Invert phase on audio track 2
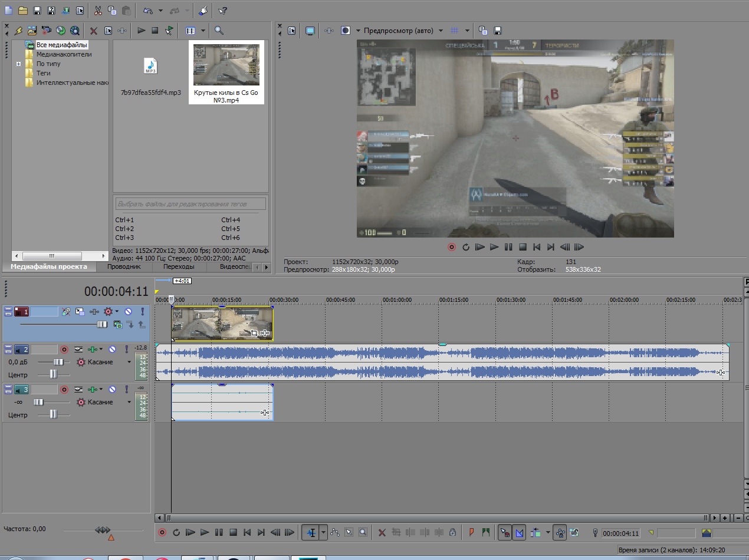 78,350
